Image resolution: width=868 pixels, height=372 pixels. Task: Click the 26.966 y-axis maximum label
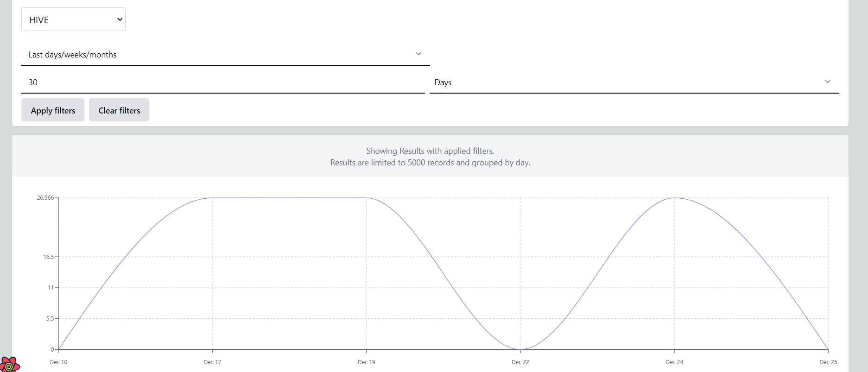pos(45,198)
